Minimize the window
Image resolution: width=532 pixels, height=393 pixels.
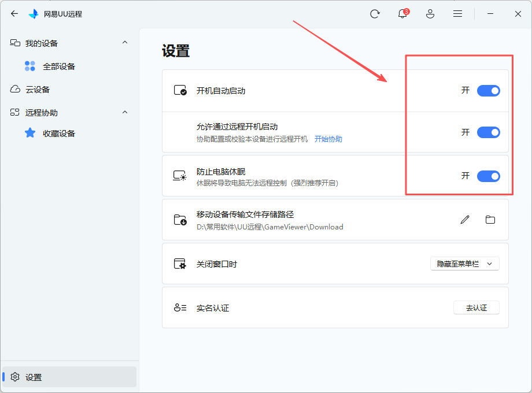(490, 14)
